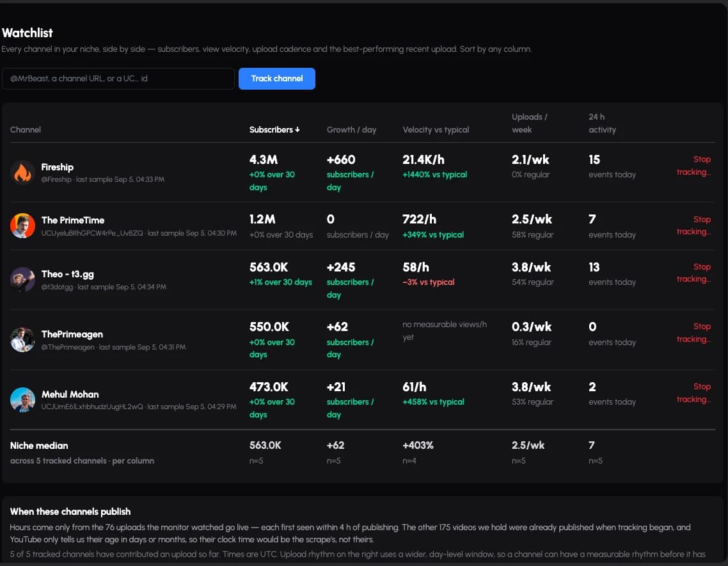Focus the channel URL input field
The width and height of the screenshot is (728, 566).
click(x=118, y=79)
